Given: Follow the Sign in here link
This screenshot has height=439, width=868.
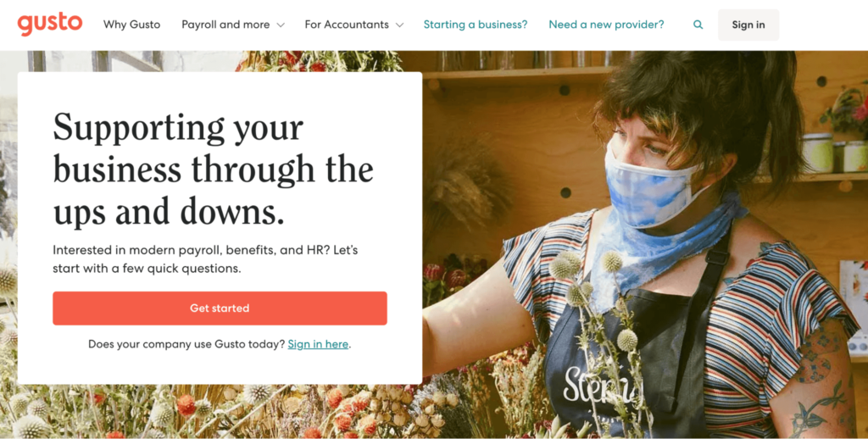Looking at the screenshot, I should point(318,344).
